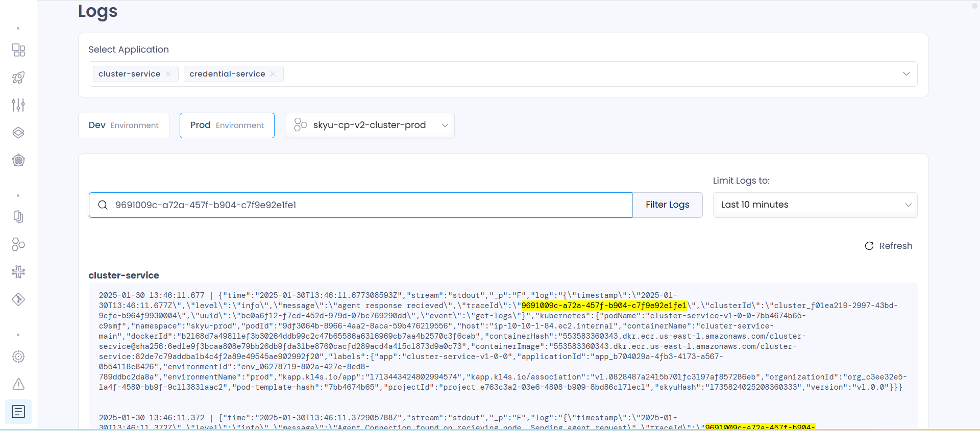
Task: Open the rocket deployments icon in sidebar
Action: click(x=18, y=78)
